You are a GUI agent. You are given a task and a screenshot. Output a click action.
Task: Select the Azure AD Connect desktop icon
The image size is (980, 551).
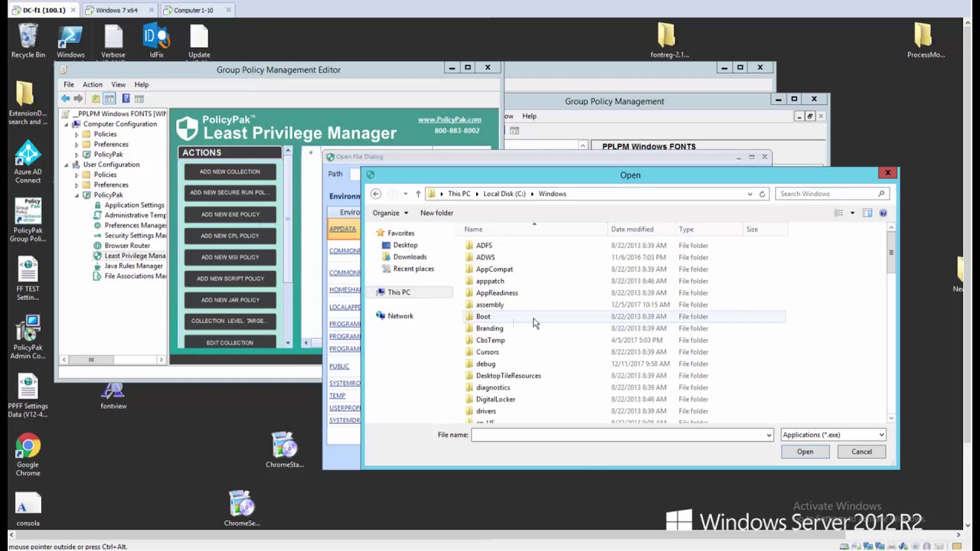point(28,163)
